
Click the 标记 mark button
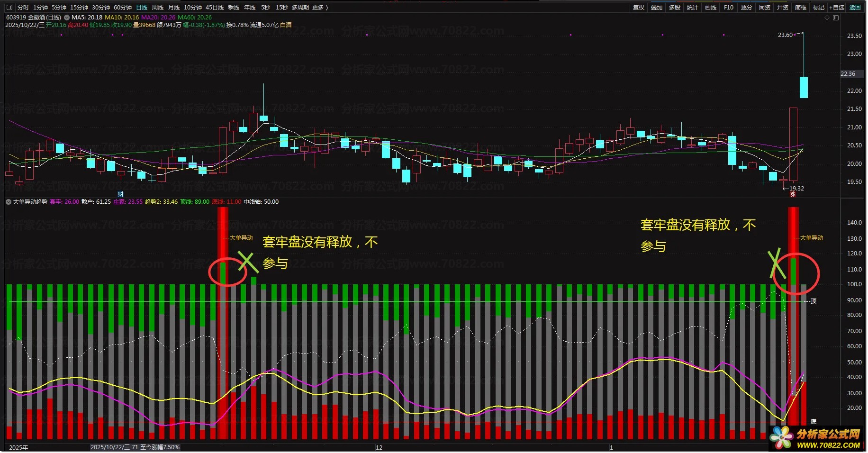(x=819, y=8)
